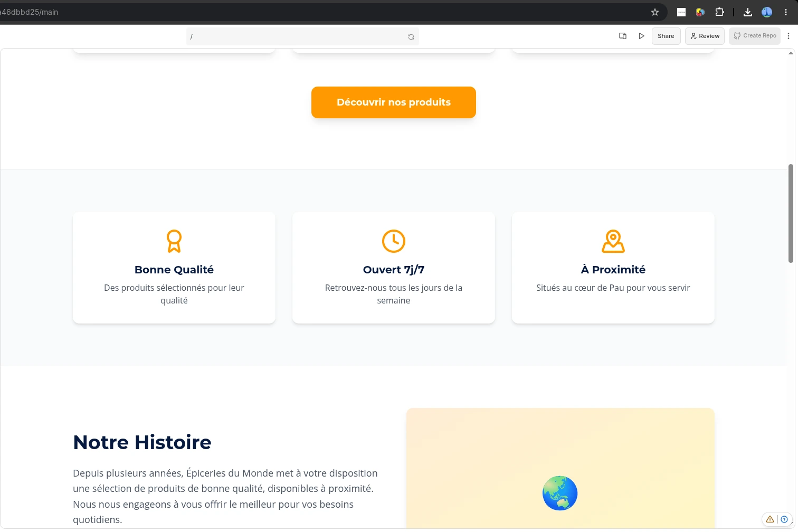The height and width of the screenshot is (532, 798).
Task: Toggle the device preview icon
Action: pos(623,36)
